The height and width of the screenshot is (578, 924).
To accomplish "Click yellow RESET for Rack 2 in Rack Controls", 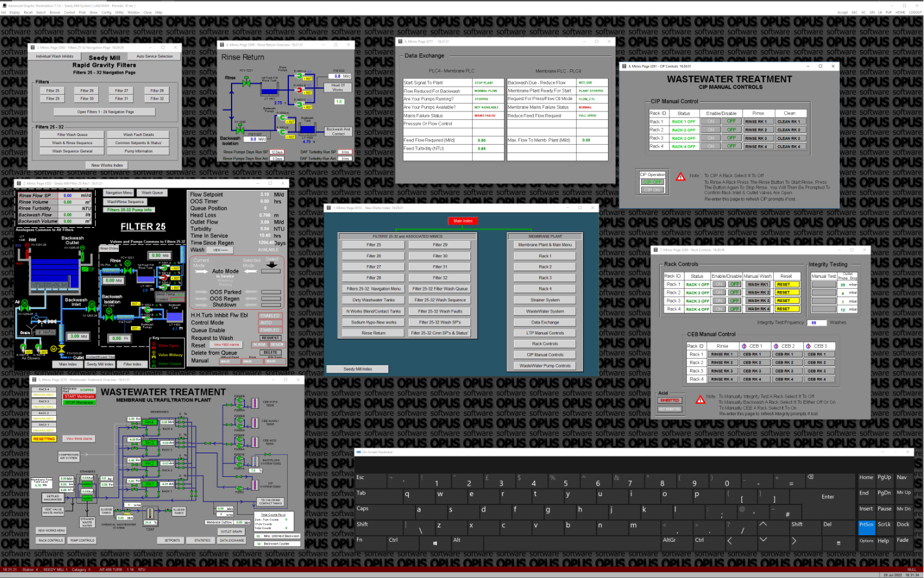I will pos(787,292).
